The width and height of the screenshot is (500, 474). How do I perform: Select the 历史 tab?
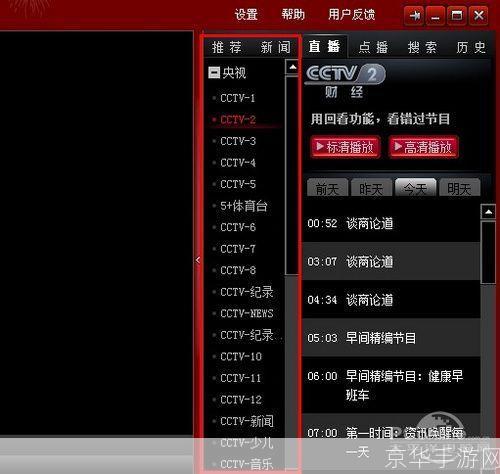pos(471,47)
